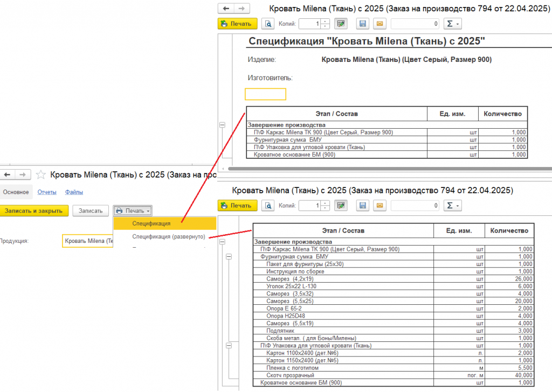Click Записать и закрыть button
This screenshot has width=552, height=392.
(34, 211)
